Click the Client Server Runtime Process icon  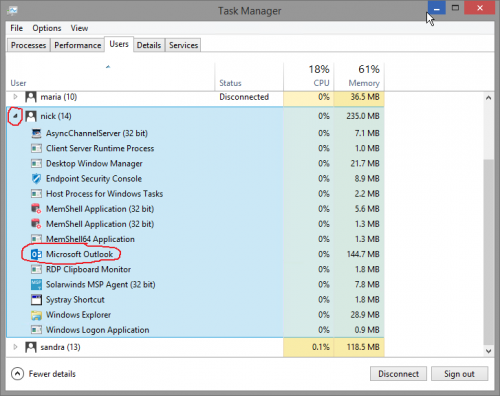(x=36, y=148)
